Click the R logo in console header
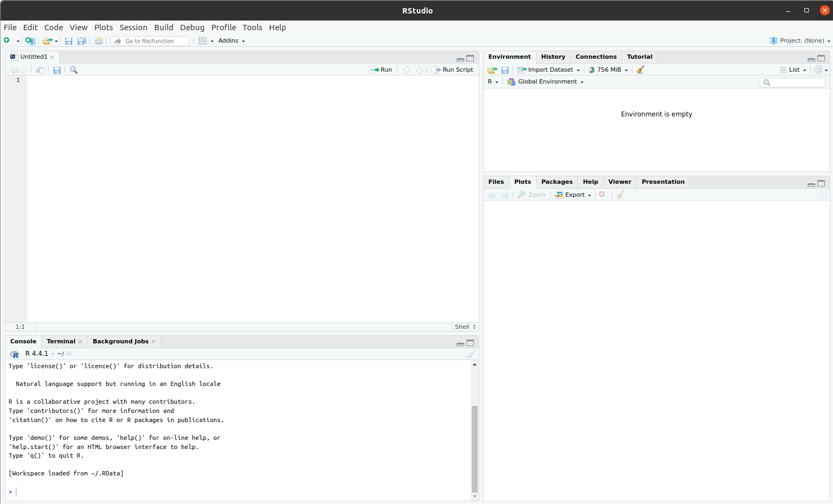The height and width of the screenshot is (504, 833). click(x=15, y=354)
